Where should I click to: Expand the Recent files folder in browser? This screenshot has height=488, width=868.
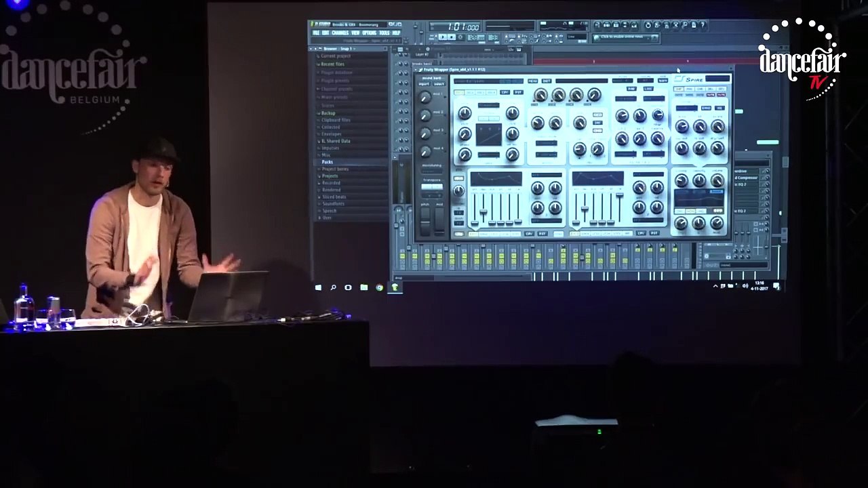(x=332, y=64)
